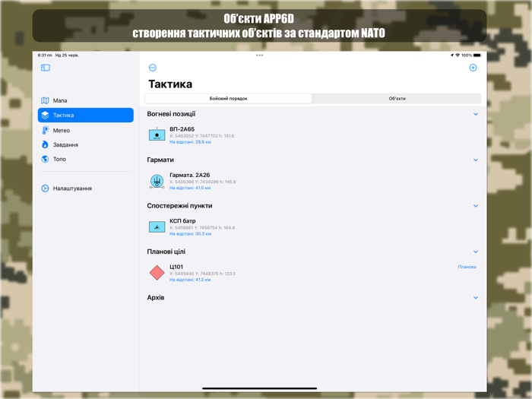Click the Гармати header

(160, 160)
